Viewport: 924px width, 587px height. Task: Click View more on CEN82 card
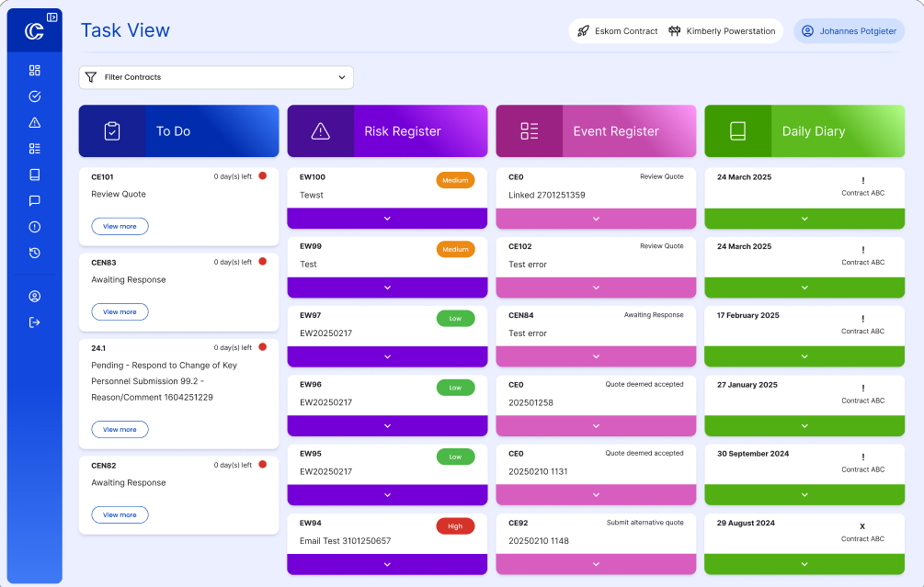pos(120,514)
